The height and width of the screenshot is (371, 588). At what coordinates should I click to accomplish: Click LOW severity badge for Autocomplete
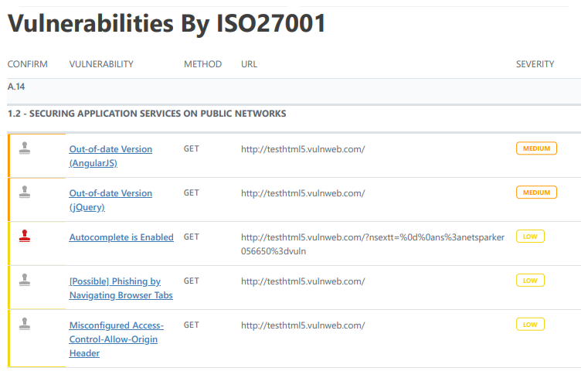pyautogui.click(x=530, y=237)
